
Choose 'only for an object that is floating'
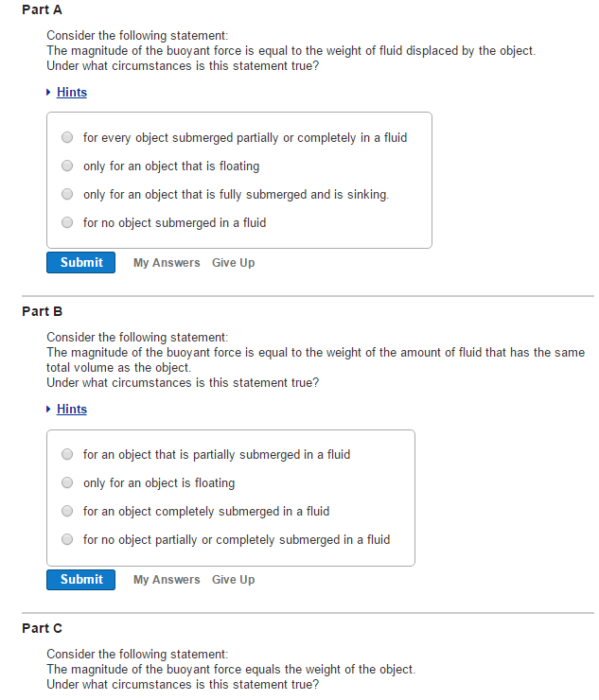pyautogui.click(x=67, y=166)
